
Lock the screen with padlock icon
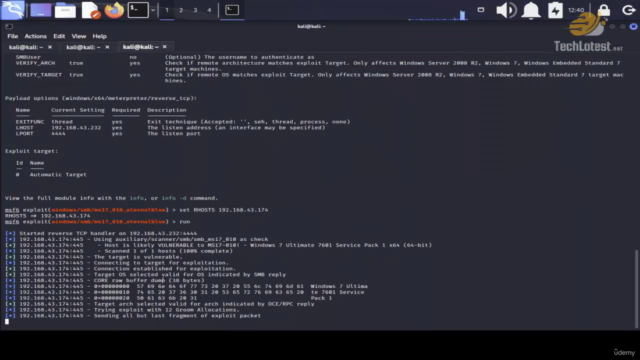click(x=604, y=10)
